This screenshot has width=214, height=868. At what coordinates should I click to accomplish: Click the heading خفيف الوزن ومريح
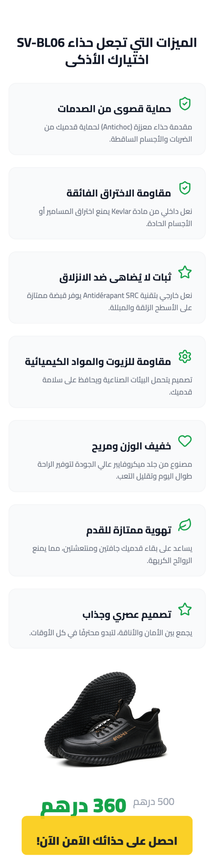point(131,446)
